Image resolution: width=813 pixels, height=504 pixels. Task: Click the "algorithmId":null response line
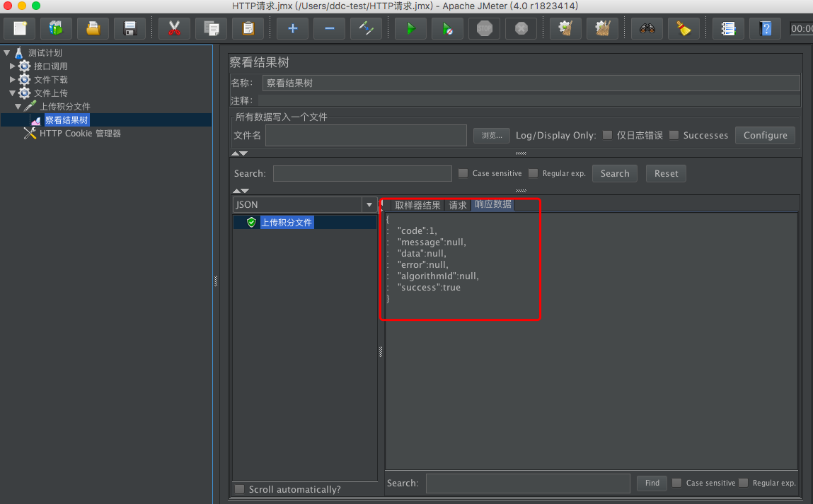pyautogui.click(x=438, y=276)
